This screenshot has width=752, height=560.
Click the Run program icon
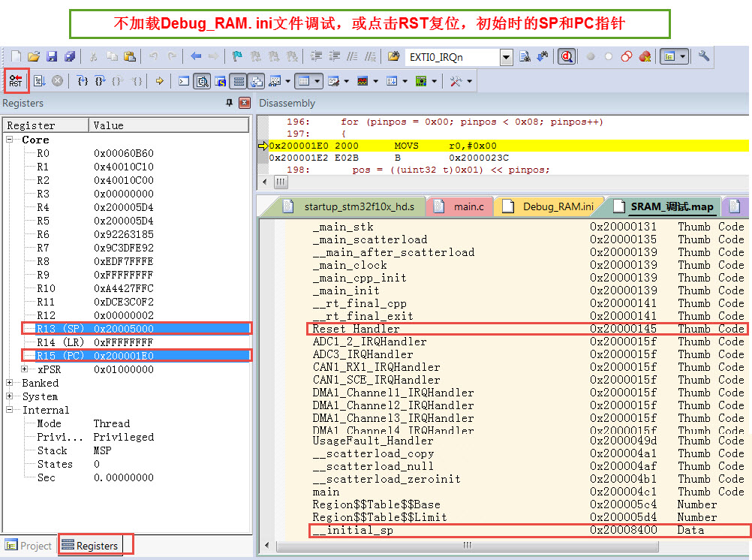click(x=40, y=81)
